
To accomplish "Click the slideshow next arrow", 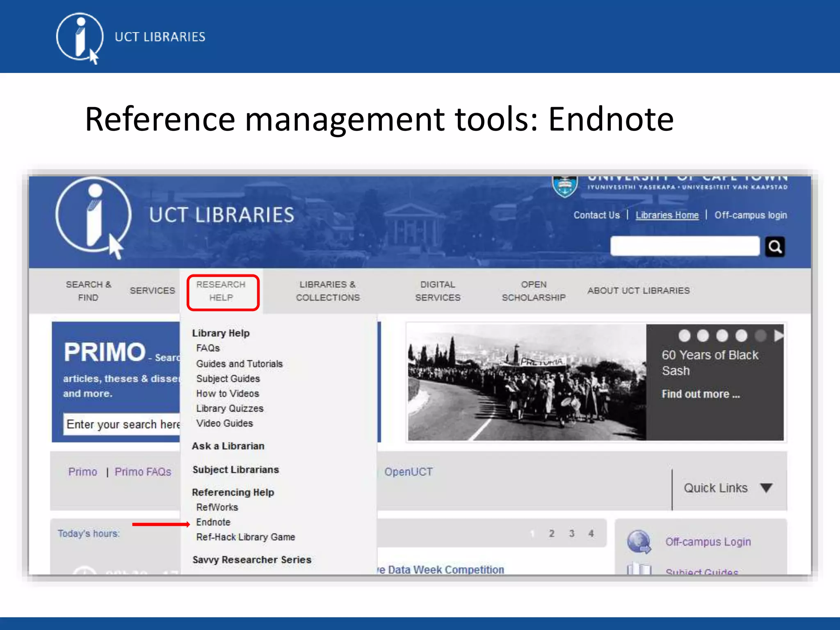I will [778, 336].
